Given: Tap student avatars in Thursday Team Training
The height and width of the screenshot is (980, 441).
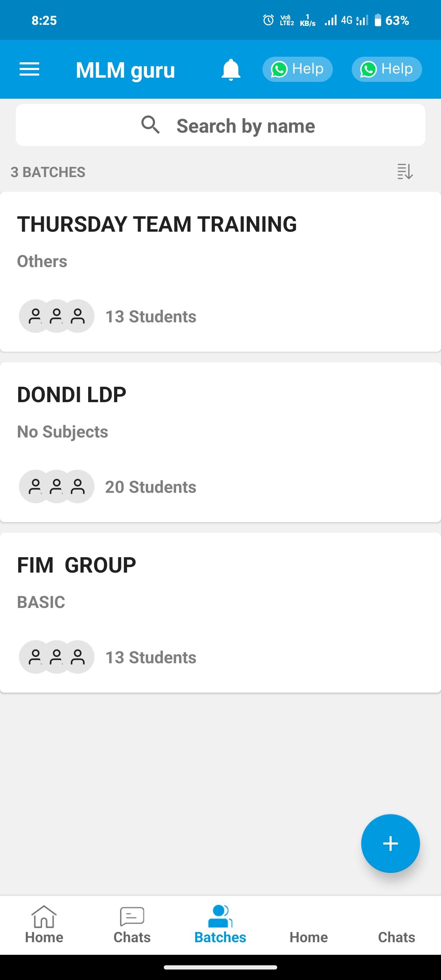Looking at the screenshot, I should [56, 316].
